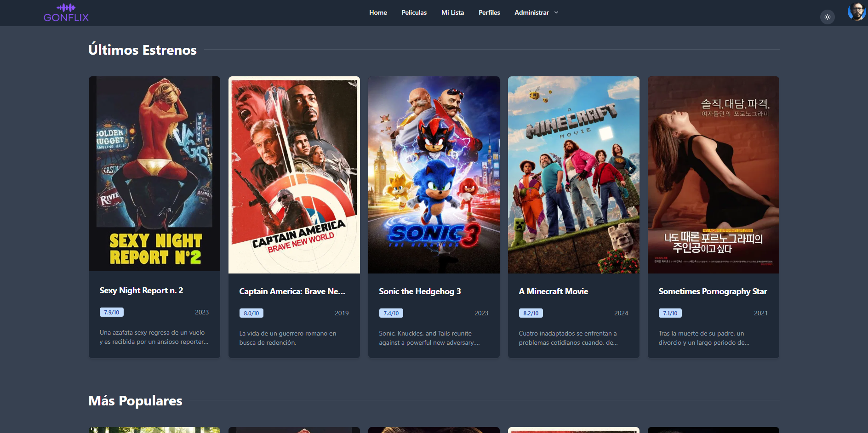This screenshot has height=433, width=868.
Task: Open "Sometimes Pornography Star" details
Action: [x=713, y=291]
